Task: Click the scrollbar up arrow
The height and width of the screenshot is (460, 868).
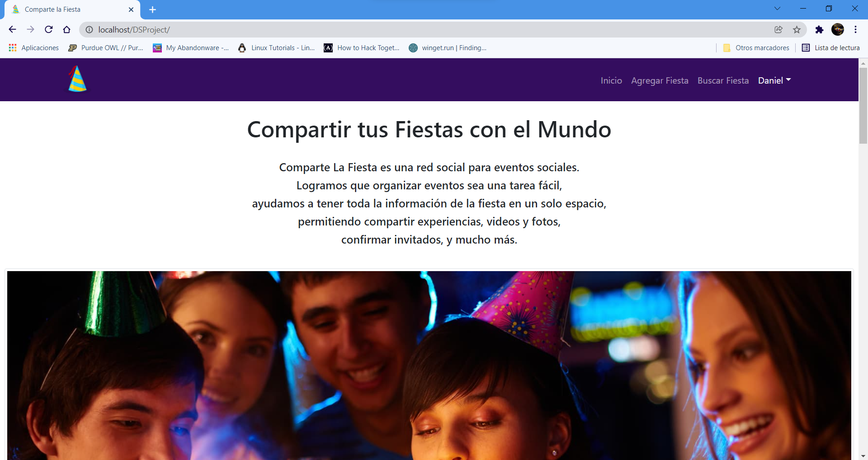Action: click(x=863, y=63)
